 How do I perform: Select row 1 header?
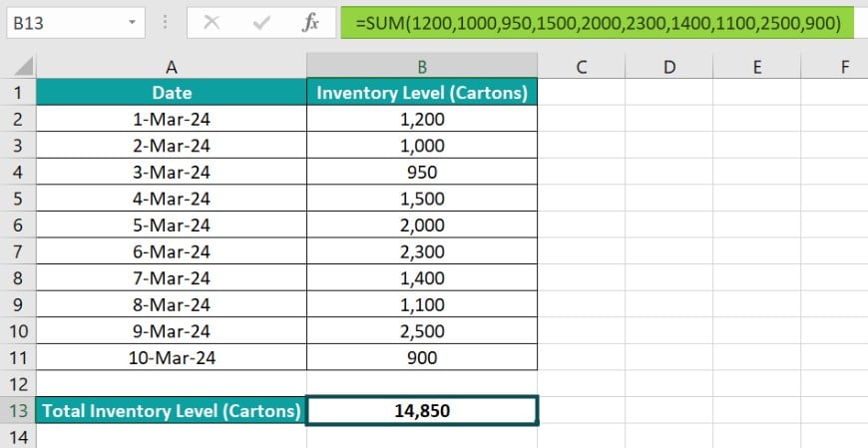(x=18, y=92)
